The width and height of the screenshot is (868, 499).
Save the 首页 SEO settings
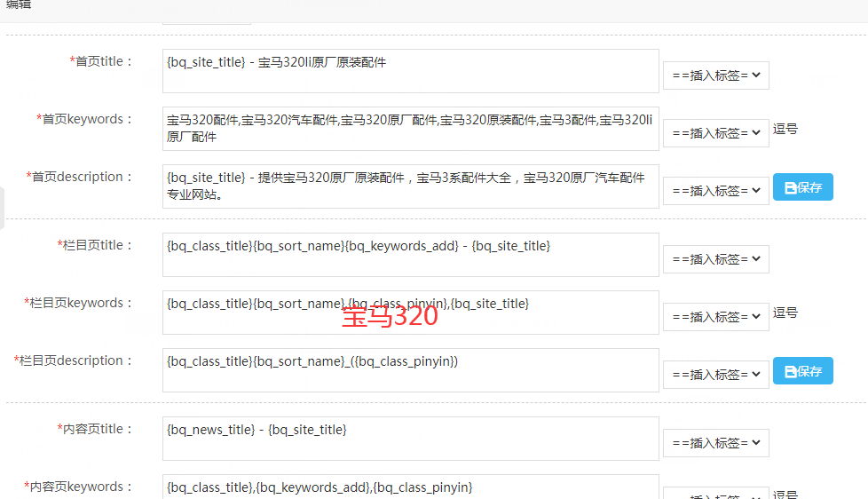tap(802, 187)
